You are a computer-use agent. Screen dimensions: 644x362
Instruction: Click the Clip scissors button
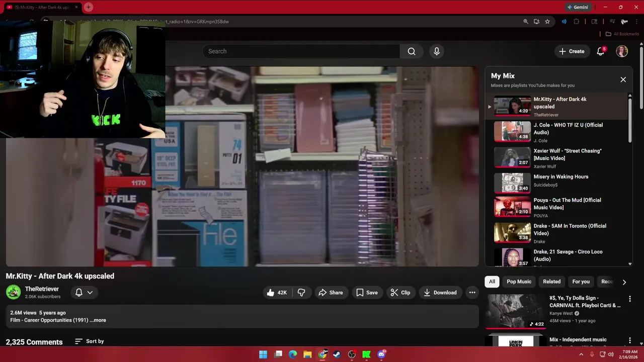point(400,293)
